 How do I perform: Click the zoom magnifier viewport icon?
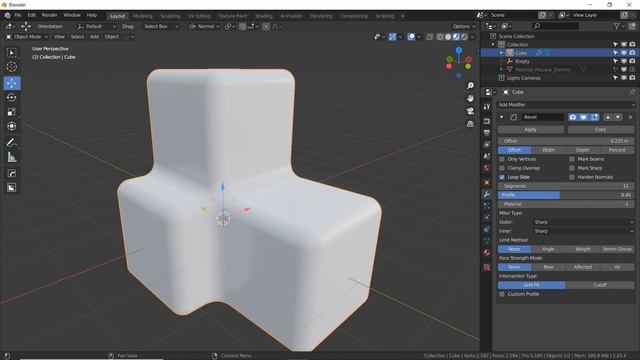click(470, 85)
